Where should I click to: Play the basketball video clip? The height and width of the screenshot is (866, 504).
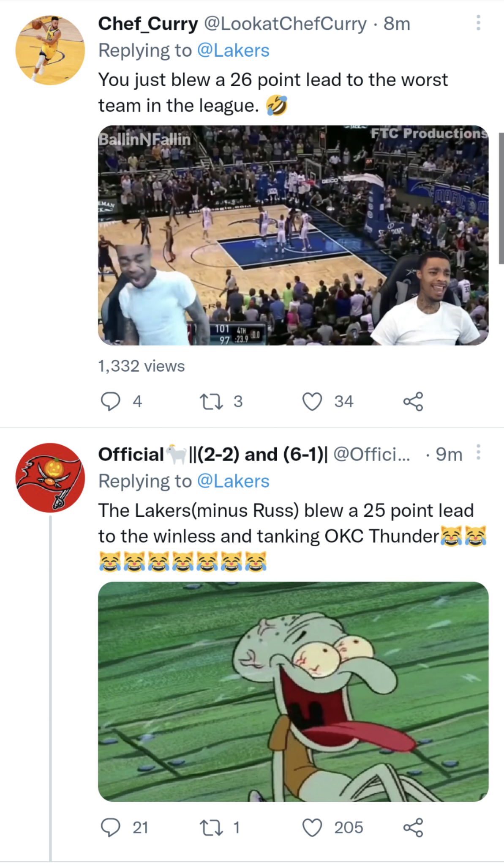(x=293, y=235)
